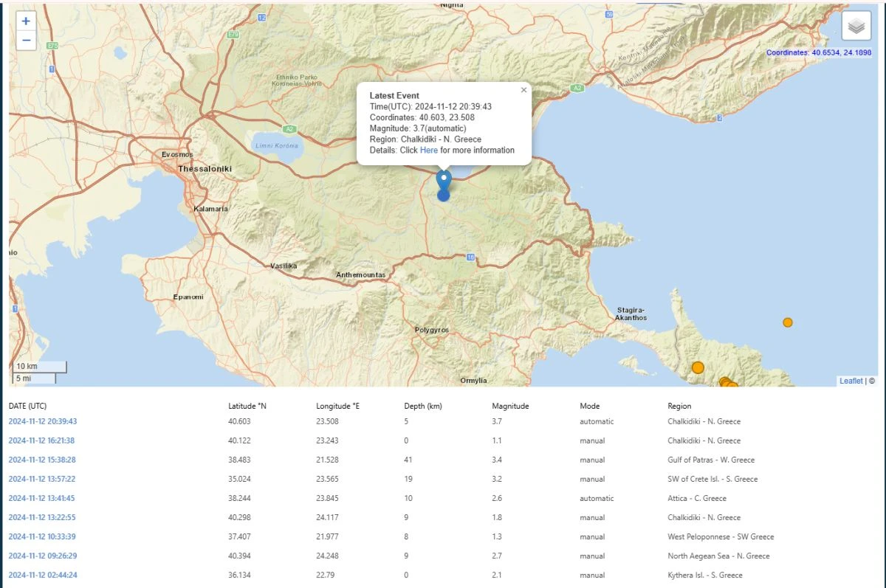Select the 2024-11-12 15:38:28 Gulf of Patras event
This screenshot has height=588, width=886.
click(x=43, y=460)
